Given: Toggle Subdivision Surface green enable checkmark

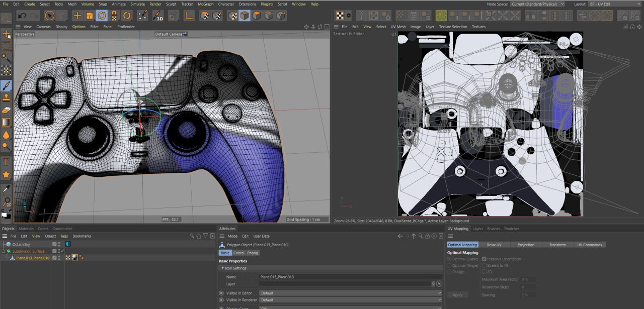Looking at the screenshot, I should [62, 251].
